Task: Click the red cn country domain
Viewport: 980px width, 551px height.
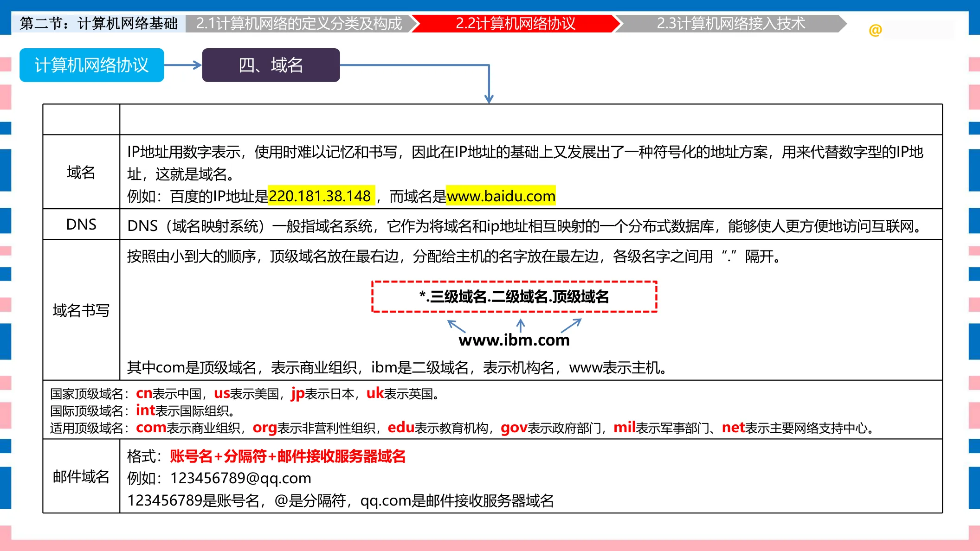Action: pos(144,393)
